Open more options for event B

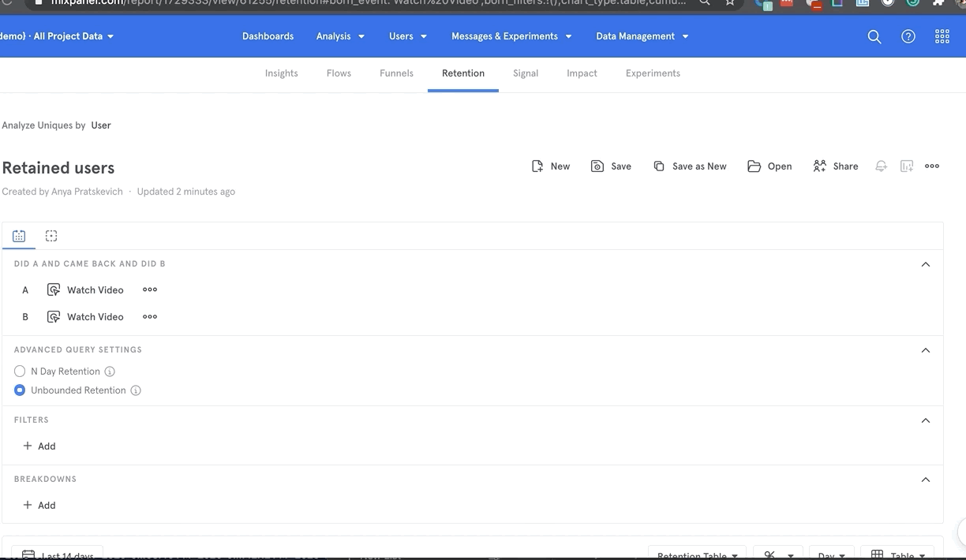point(150,317)
